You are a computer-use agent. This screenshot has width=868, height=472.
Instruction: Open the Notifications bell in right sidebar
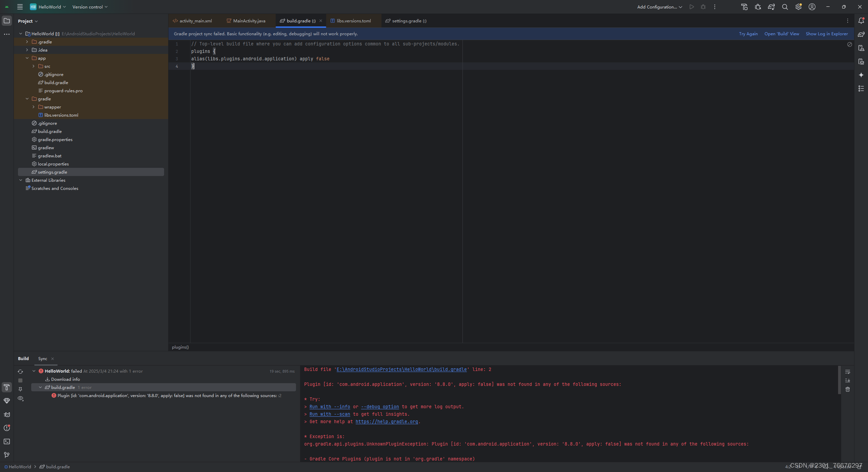pos(861,20)
